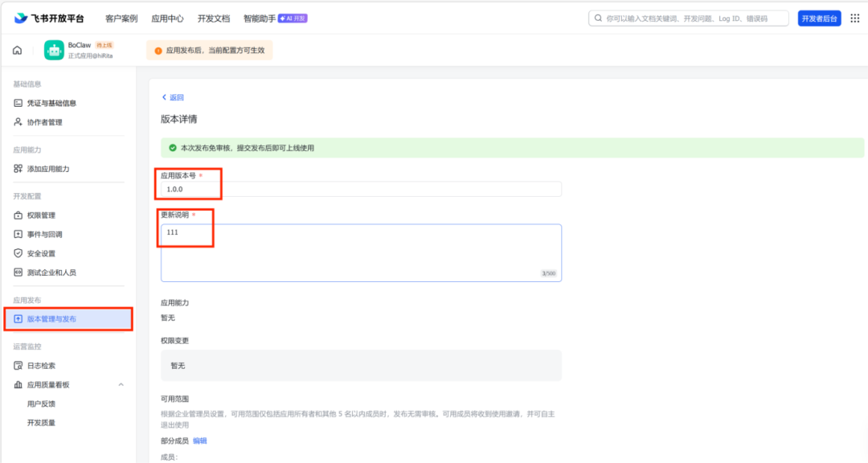Click the 凭证与基础信息 sidebar icon
Screen dimensions: 868x463
18,103
